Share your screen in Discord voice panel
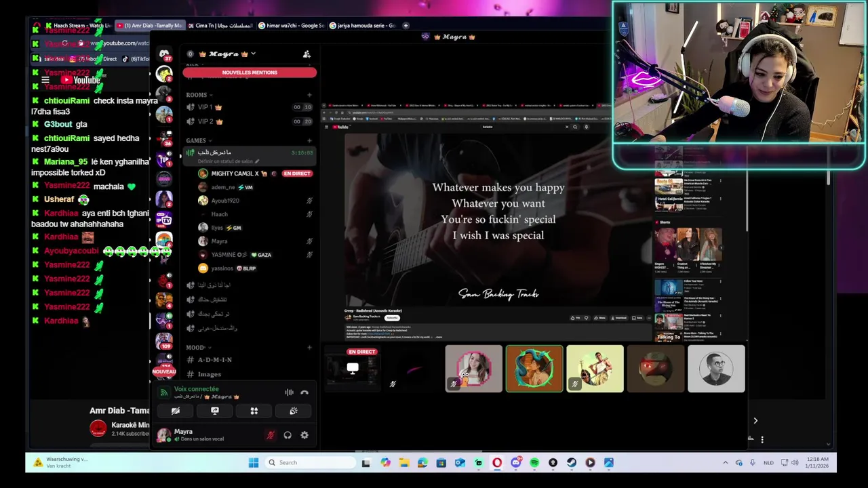 [215, 411]
